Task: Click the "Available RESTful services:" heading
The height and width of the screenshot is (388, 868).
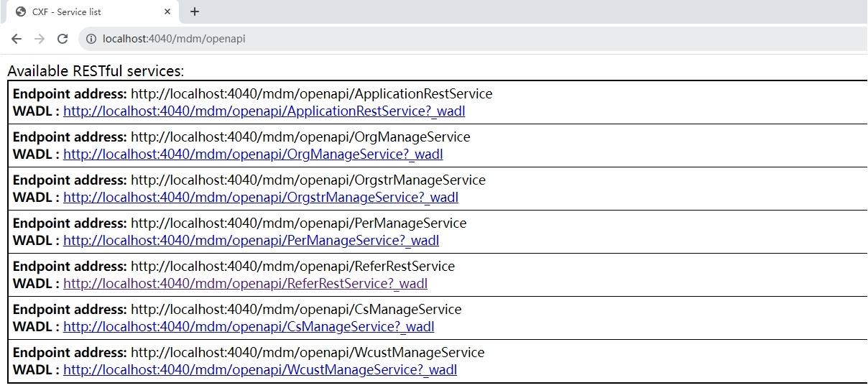Action: point(96,71)
